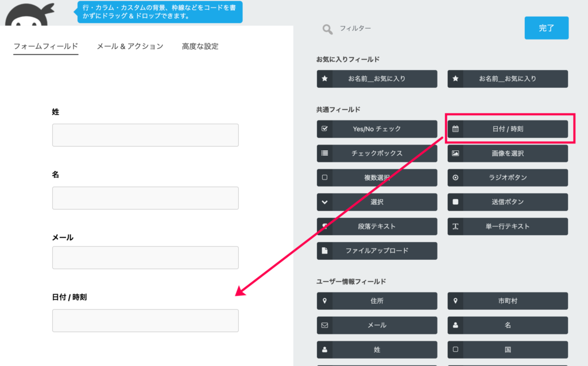Click the map pin icon of 住所

pyautogui.click(x=325, y=301)
